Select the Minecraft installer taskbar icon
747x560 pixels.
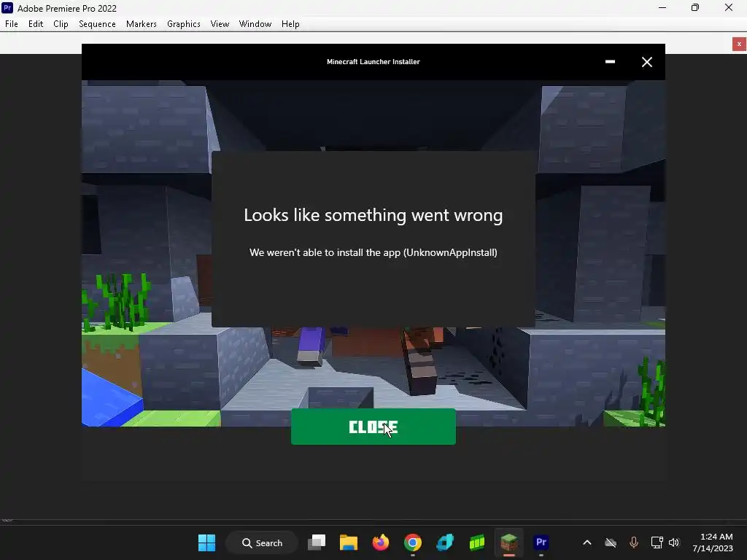click(x=508, y=542)
